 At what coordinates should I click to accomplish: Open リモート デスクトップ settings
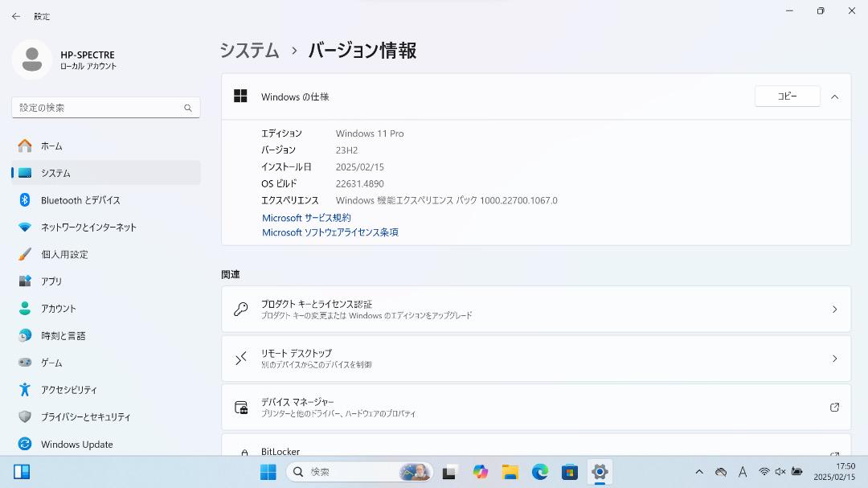click(x=536, y=359)
